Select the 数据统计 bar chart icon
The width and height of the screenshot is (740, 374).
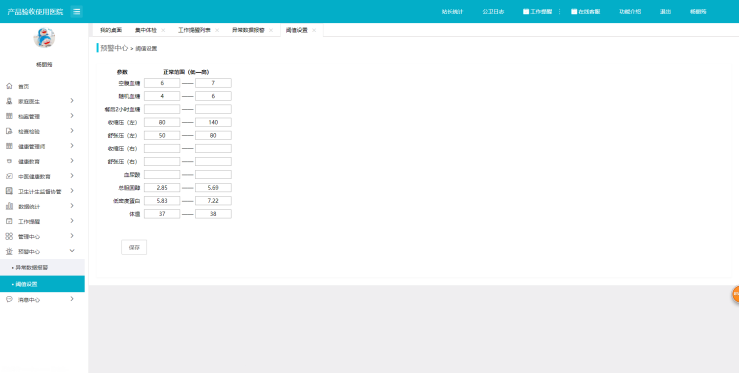click(9, 206)
